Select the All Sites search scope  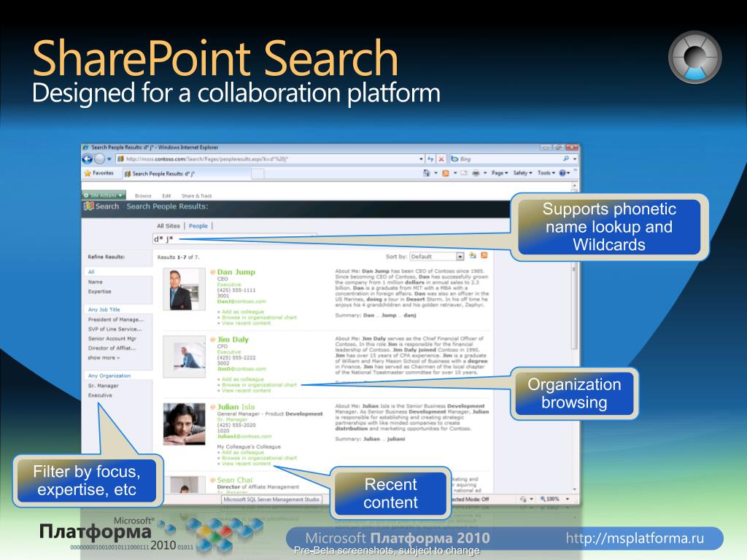click(x=169, y=226)
